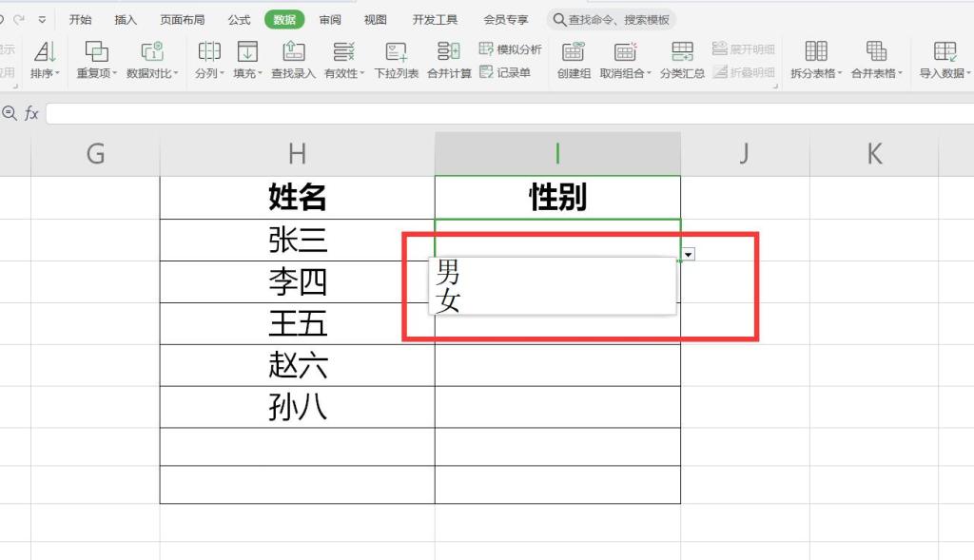Open the 审阅 (Review) ribbon tab
This screenshot has height=560, width=974.
(x=329, y=17)
